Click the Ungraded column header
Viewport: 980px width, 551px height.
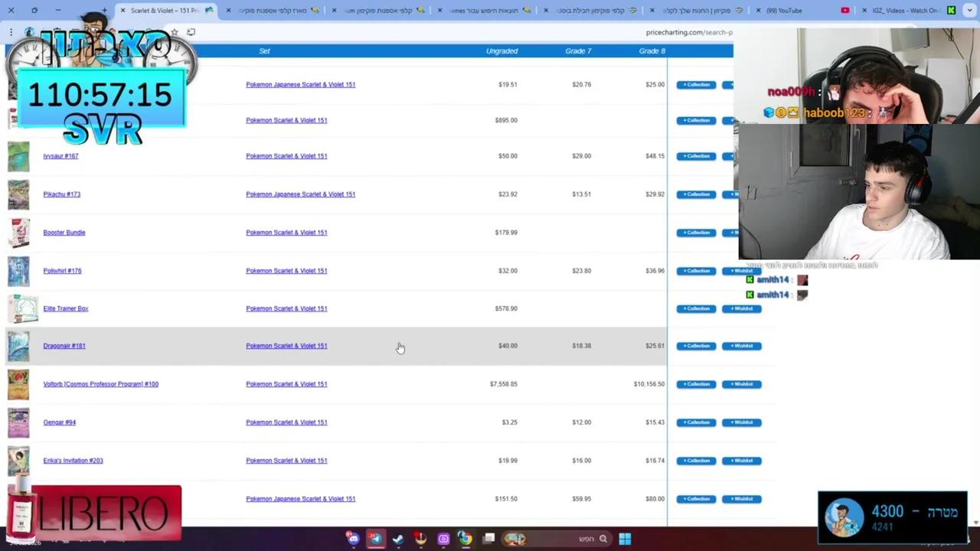pos(501,51)
